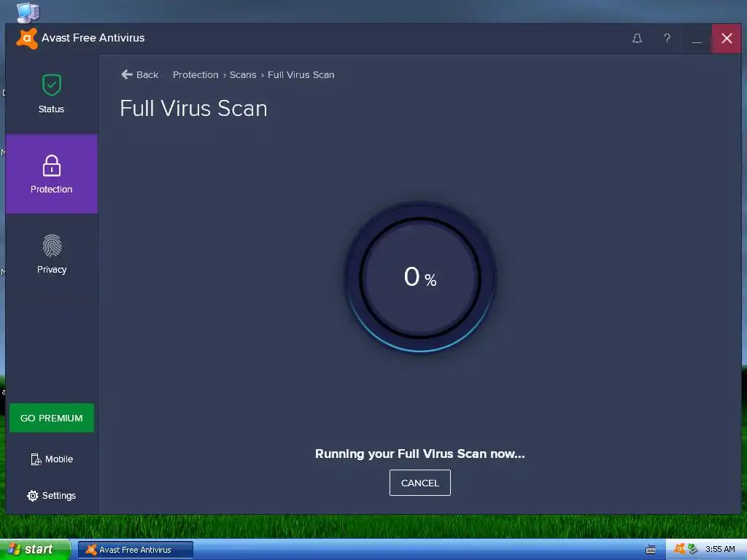Click the Avast icon in system tray
Screen dimensions: 747x560
pyautogui.click(x=679, y=549)
